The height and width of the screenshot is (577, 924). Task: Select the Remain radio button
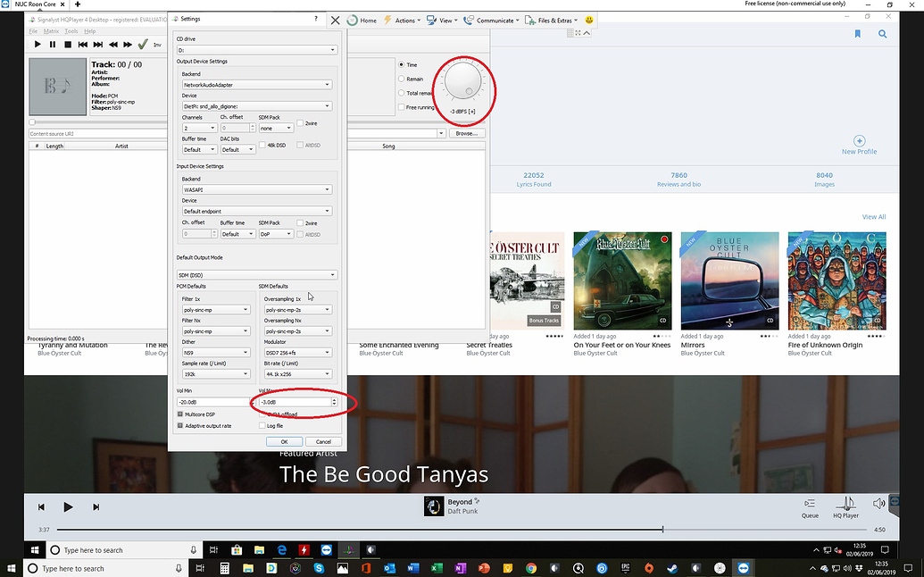click(402, 79)
